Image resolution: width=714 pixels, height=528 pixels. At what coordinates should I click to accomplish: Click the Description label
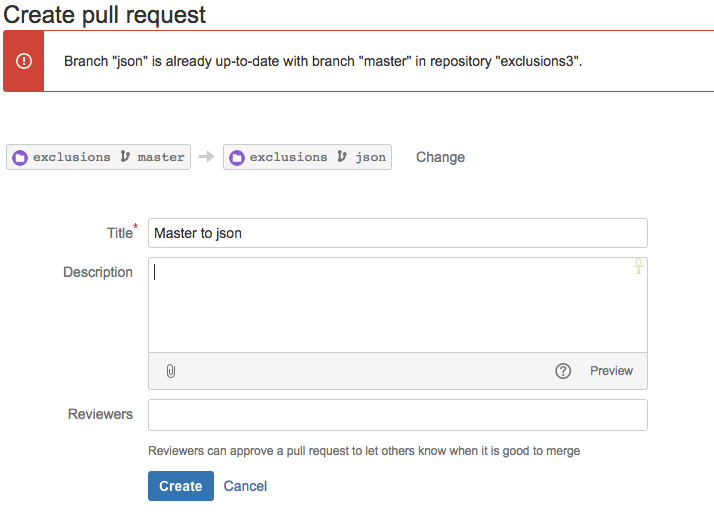98,272
